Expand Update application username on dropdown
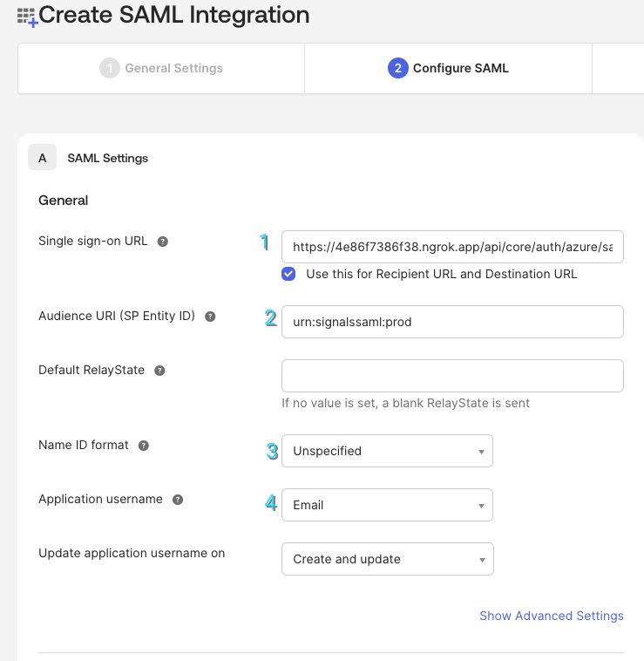Screen dimensions: 644x661 [388, 559]
